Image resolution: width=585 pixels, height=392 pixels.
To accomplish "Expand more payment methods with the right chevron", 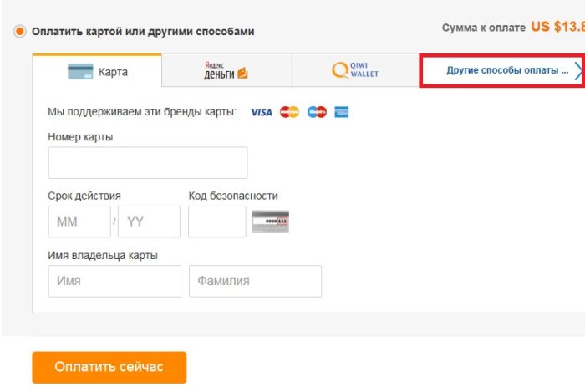I will (x=578, y=71).
